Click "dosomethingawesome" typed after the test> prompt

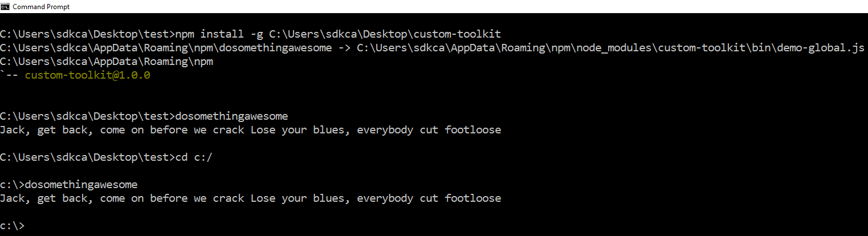click(x=231, y=116)
